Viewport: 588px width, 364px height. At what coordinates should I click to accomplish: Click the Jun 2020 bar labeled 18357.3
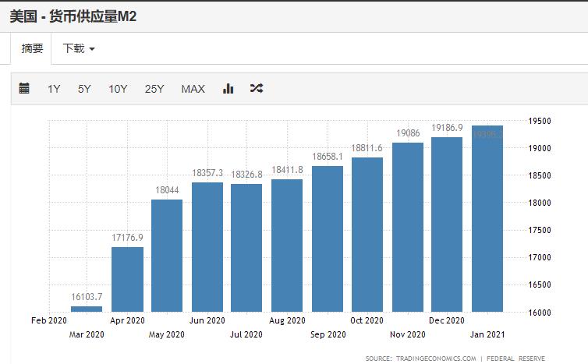(207, 247)
